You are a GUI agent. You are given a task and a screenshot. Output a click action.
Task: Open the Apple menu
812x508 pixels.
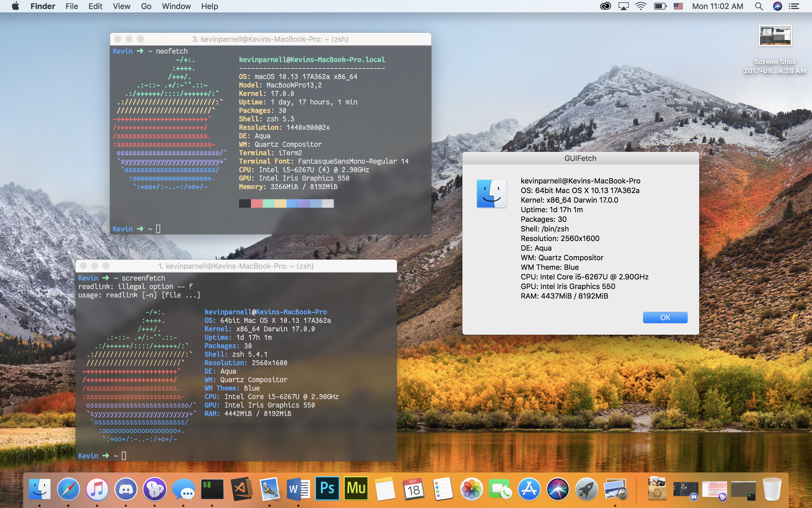pos(16,6)
